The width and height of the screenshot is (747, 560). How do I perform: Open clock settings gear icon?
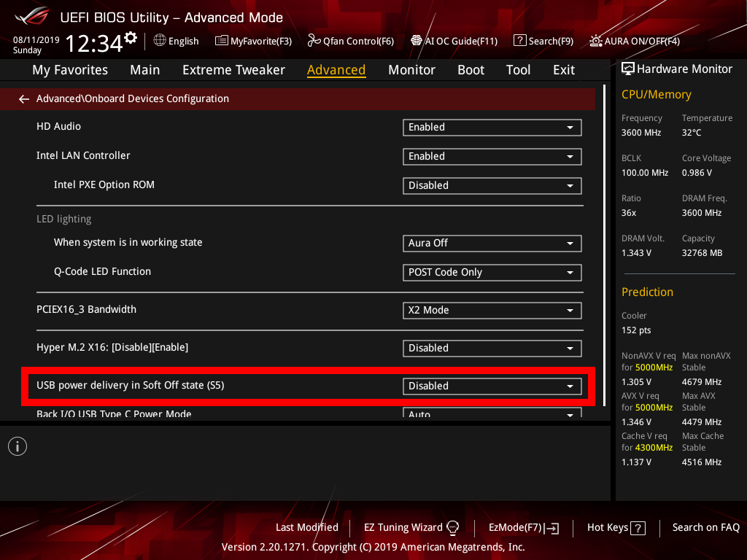(131, 38)
